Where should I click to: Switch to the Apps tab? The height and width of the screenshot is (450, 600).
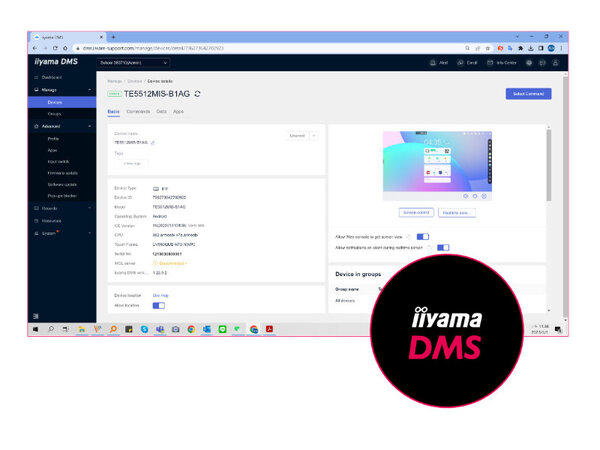pyautogui.click(x=179, y=111)
